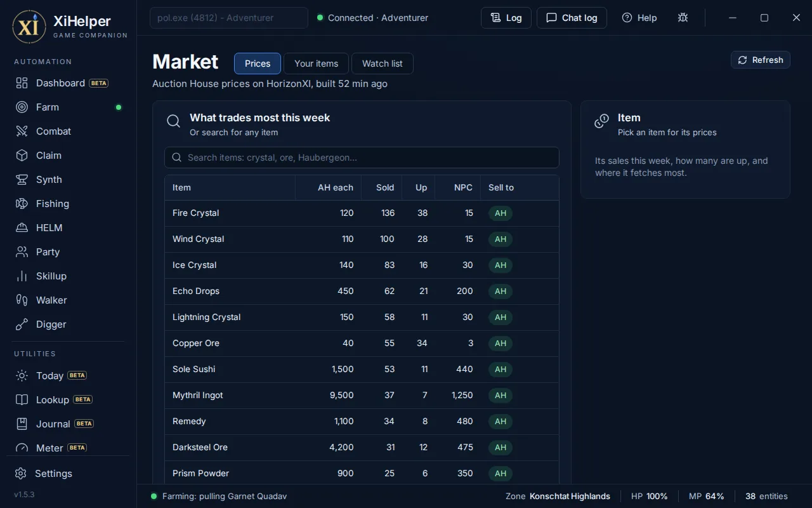
Task: Open the Journal notebook icon
Action: tap(22, 424)
